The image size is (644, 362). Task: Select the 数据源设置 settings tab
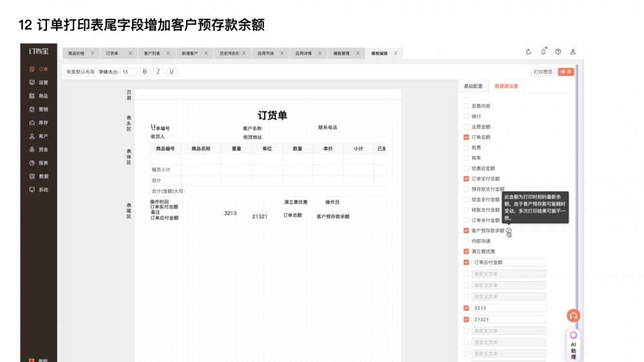[506, 86]
